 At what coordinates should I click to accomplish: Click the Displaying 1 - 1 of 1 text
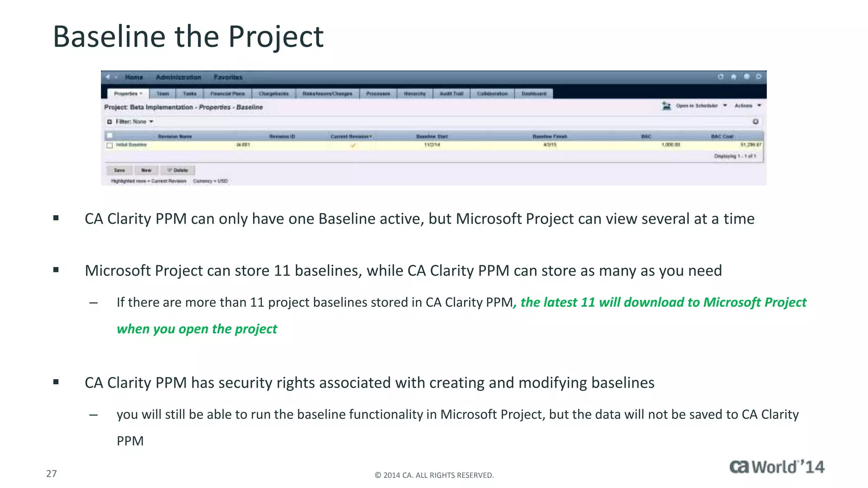(x=735, y=156)
